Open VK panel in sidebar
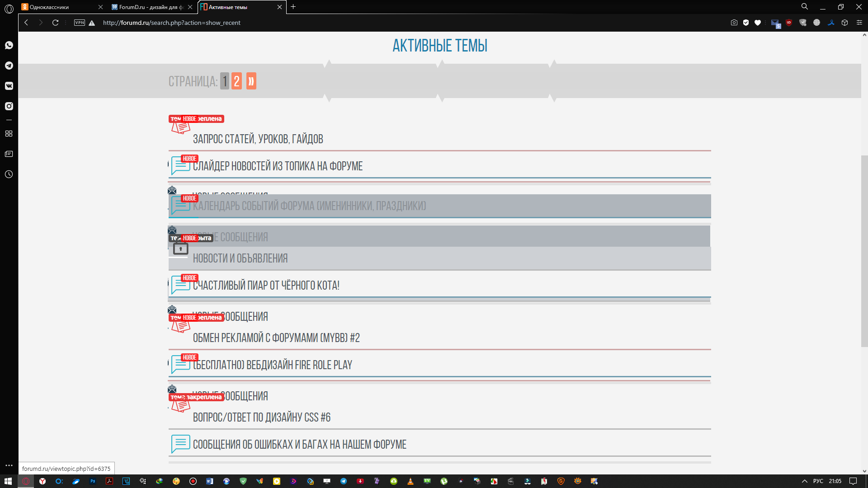 coord(9,86)
